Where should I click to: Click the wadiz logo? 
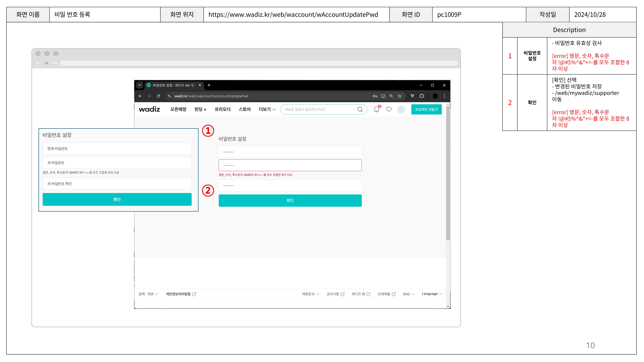point(149,109)
